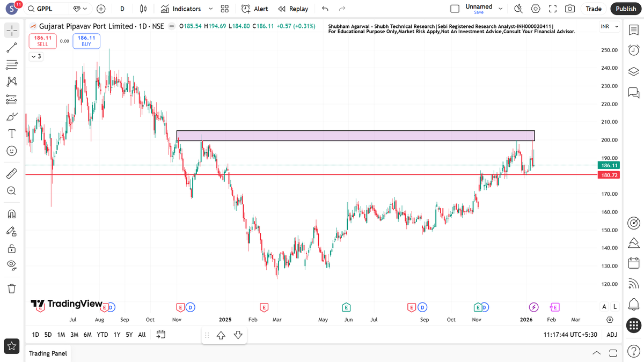Change the D time interval
The image size is (644, 362).
pyautogui.click(x=122, y=9)
